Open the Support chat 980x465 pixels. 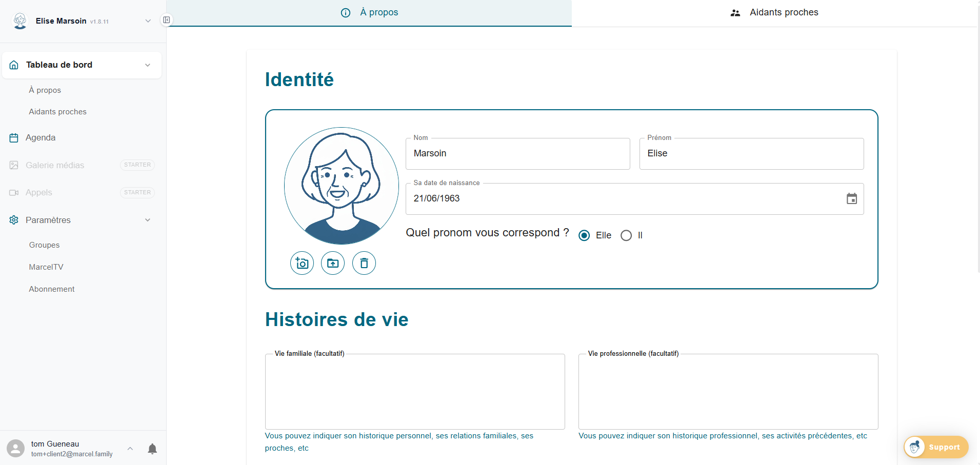[x=935, y=447]
